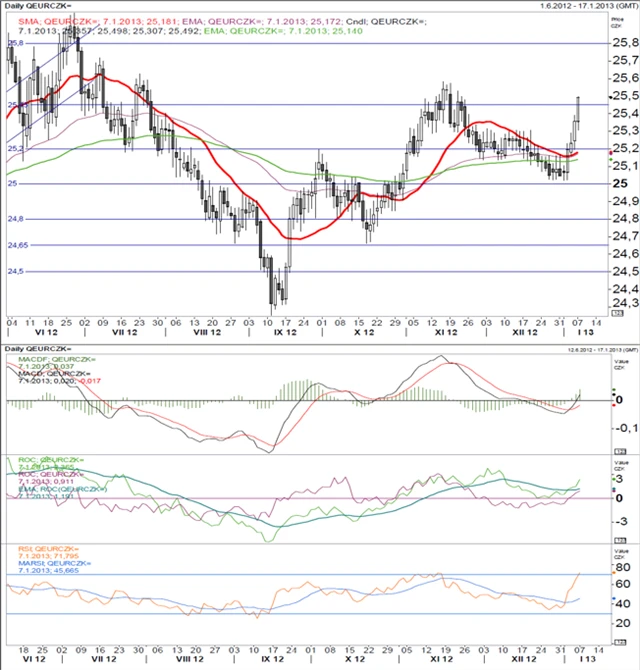Click the red SMA marker on price axis
The height and width of the screenshot is (670, 640).
(612, 153)
